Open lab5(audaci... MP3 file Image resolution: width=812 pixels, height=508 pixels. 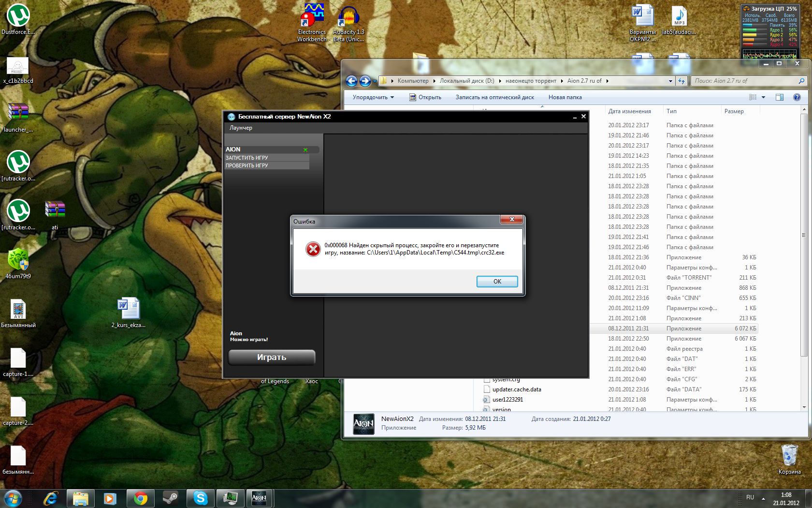(679, 19)
